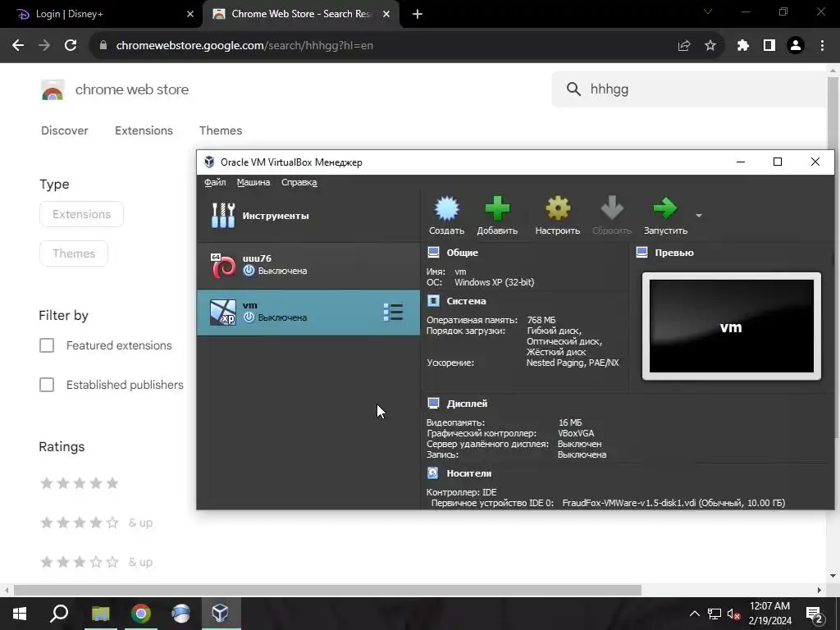Image resolution: width=840 pixels, height=630 pixels.
Task: Click the 768 МБ memory value
Action: tap(541, 321)
